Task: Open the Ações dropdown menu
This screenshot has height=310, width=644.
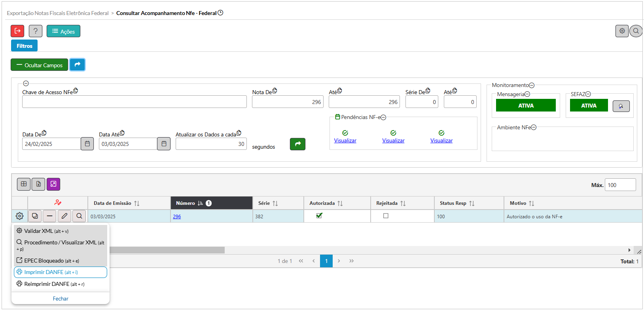Action: pos(63,31)
